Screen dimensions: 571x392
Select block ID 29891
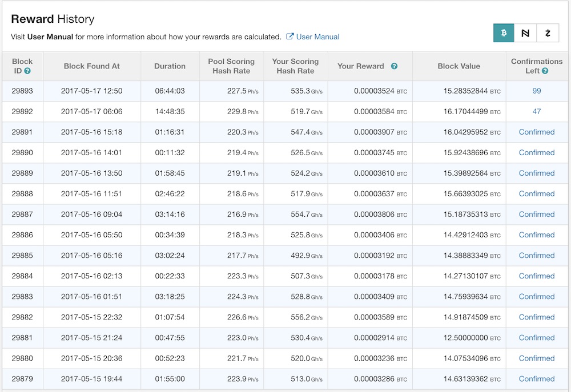(22, 132)
